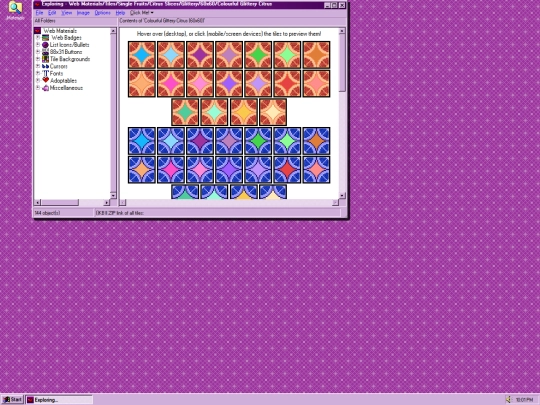
Task: Click folder tree scroll right arrow
Action: (106, 202)
